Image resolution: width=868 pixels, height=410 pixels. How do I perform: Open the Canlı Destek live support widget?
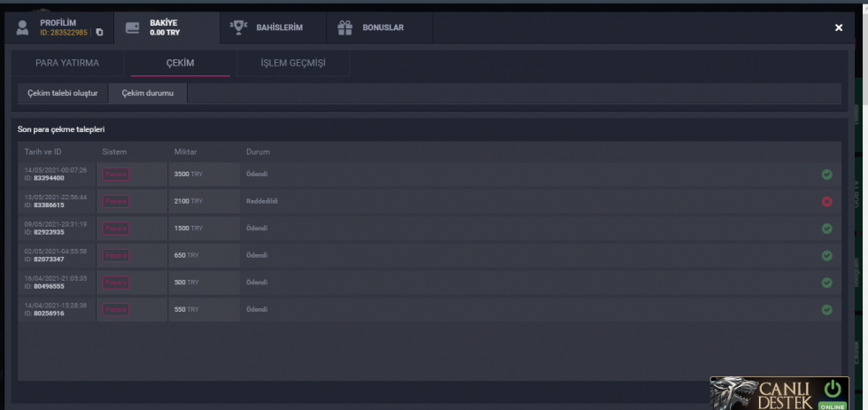pyautogui.click(x=766, y=394)
